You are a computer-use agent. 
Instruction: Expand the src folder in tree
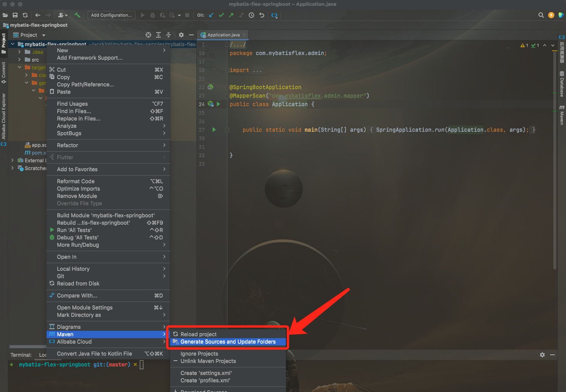pos(19,60)
